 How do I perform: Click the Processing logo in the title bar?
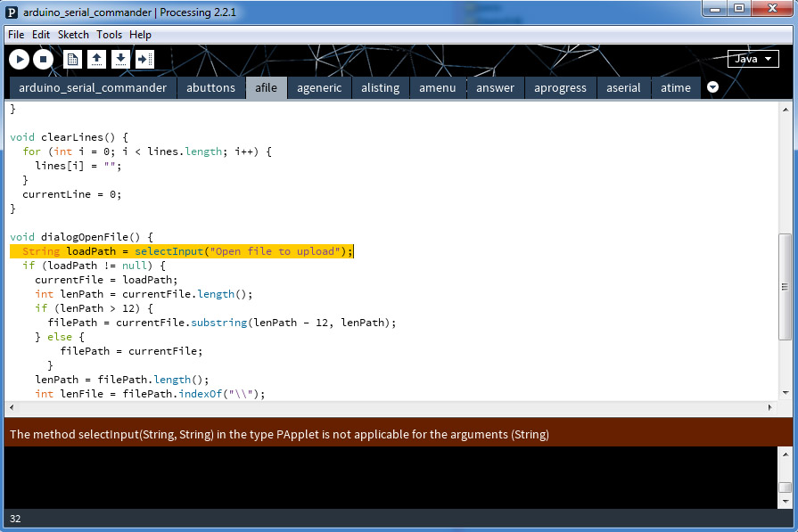click(12, 12)
